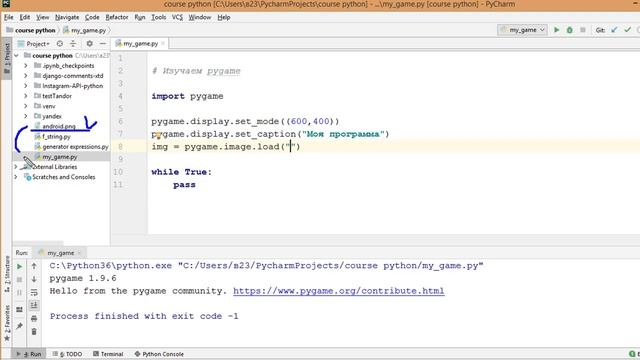Hide the Project panel with the minus icon

[x=102, y=44]
